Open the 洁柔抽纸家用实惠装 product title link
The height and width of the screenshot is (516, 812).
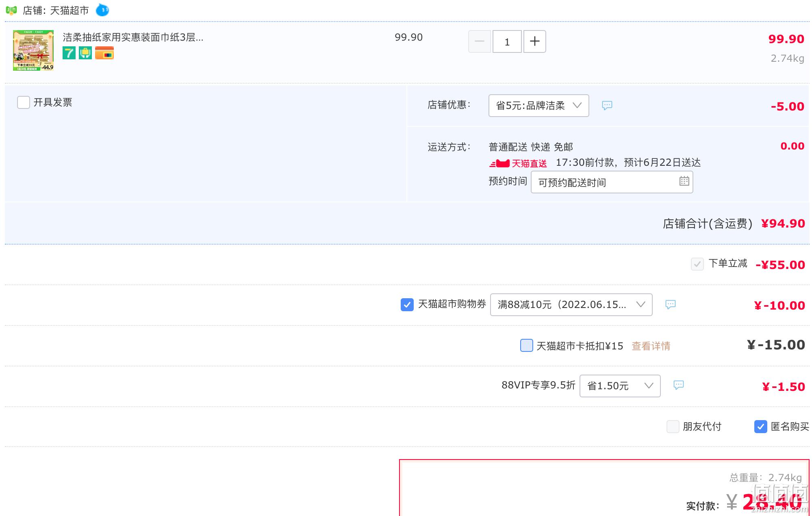point(133,37)
